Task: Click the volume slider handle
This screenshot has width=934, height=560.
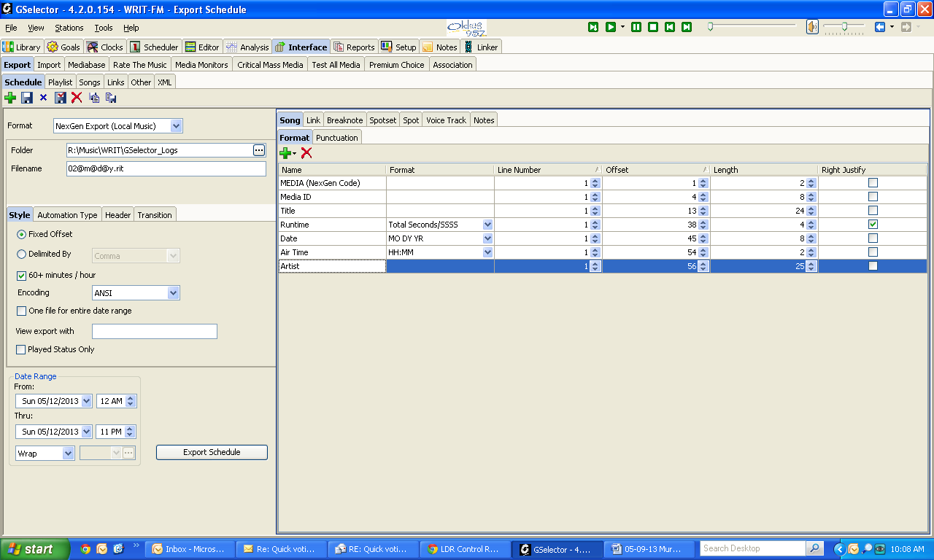Action: coord(844,26)
